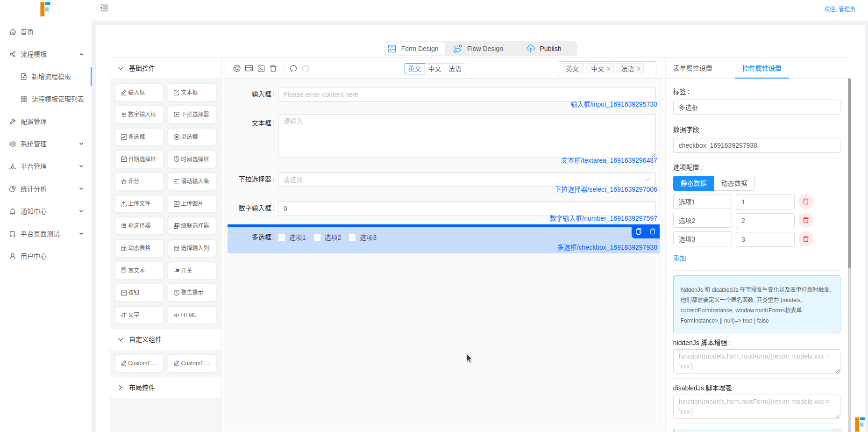868x432 pixels.
Task: Click the redo arrow icon
Action: (x=306, y=68)
